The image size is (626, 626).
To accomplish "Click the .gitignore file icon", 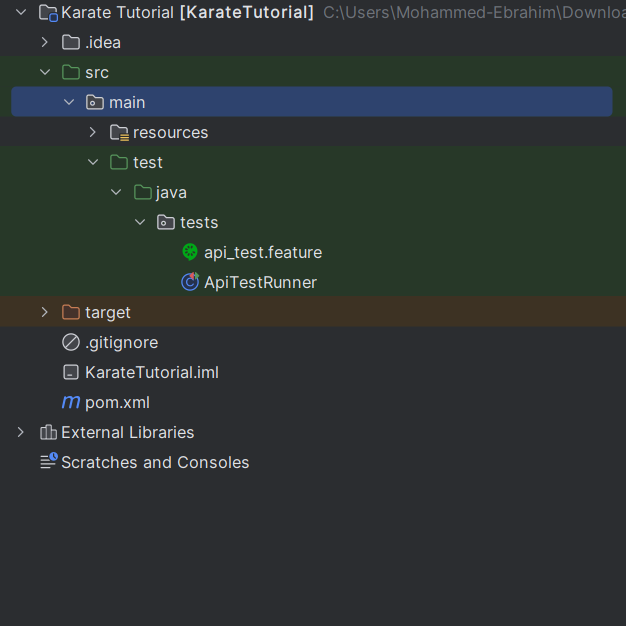I will [71, 342].
